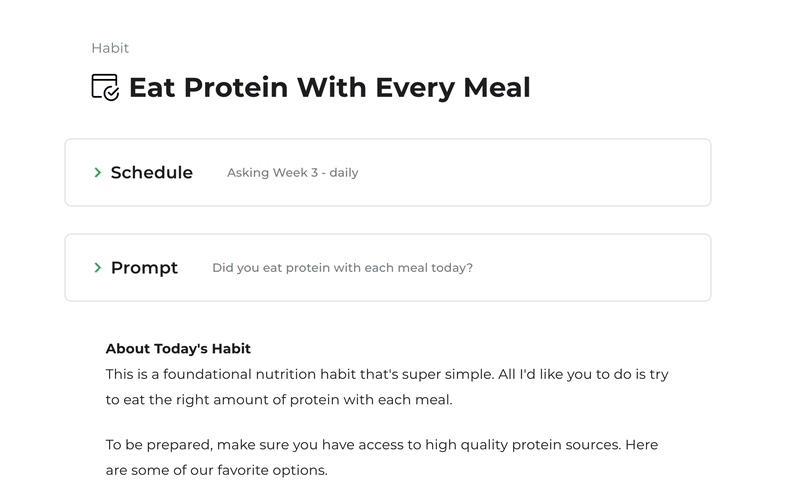Viewport: 798px width, 502px height.
Task: Click the 'Asking Week 3 - daily' text
Action: [x=293, y=173]
